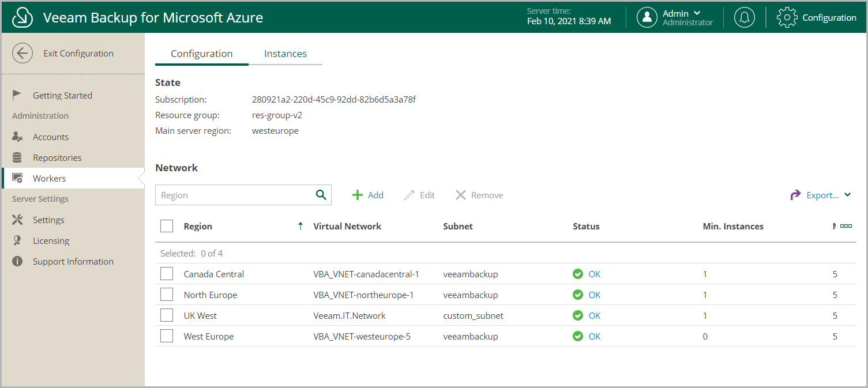868x388 pixels.
Task: Click the Repositories database icon
Action: tap(17, 157)
